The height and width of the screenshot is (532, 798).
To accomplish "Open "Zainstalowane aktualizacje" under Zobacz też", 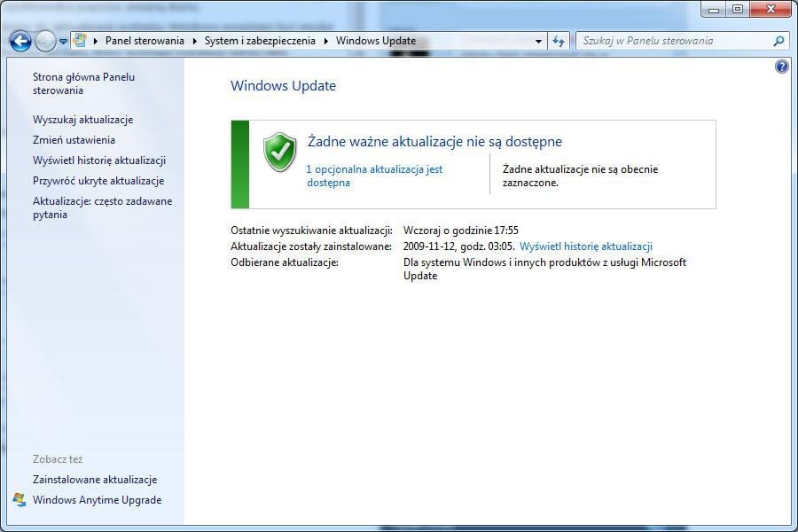I will (x=95, y=480).
